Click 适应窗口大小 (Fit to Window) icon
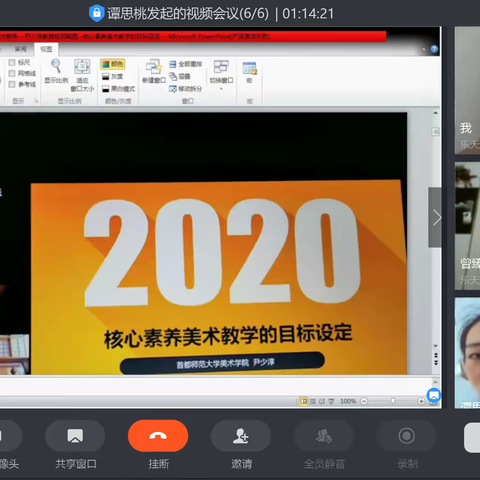Image resolution: width=480 pixels, height=480 pixels. 82,67
